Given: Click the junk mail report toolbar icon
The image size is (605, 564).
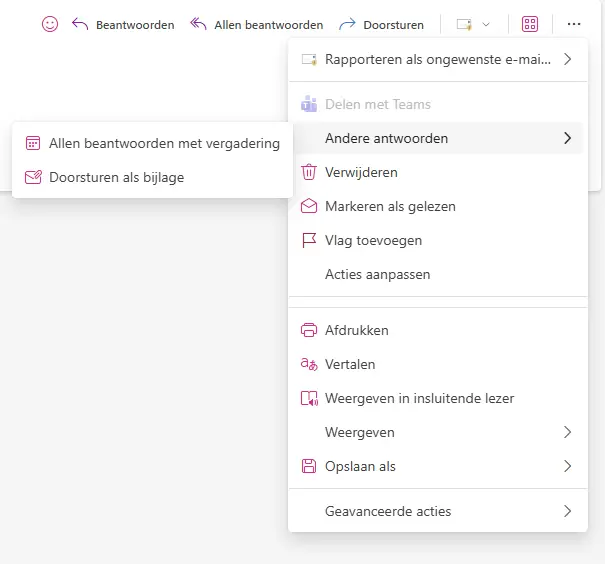Looking at the screenshot, I should tap(464, 25).
